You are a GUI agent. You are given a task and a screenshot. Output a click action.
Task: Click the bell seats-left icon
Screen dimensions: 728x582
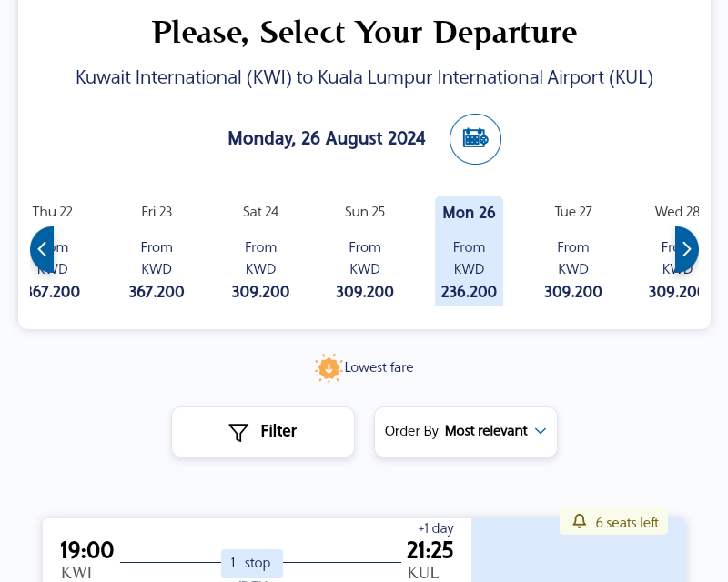[x=579, y=521]
